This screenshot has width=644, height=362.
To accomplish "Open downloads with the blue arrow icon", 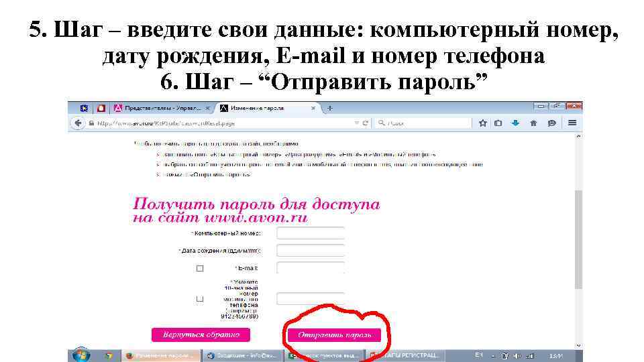I will 515,123.
